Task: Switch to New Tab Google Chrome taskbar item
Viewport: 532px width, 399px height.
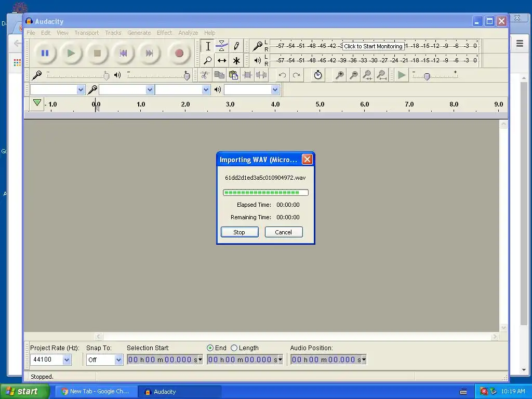Action: coord(96,392)
